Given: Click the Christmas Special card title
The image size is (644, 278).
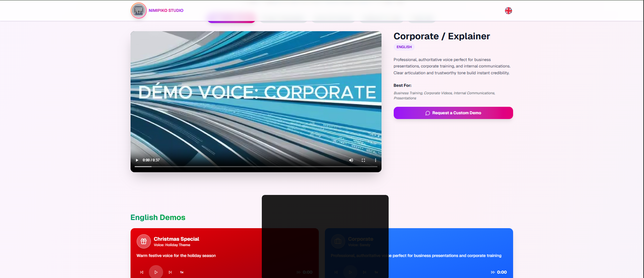Looking at the screenshot, I should [176, 239].
